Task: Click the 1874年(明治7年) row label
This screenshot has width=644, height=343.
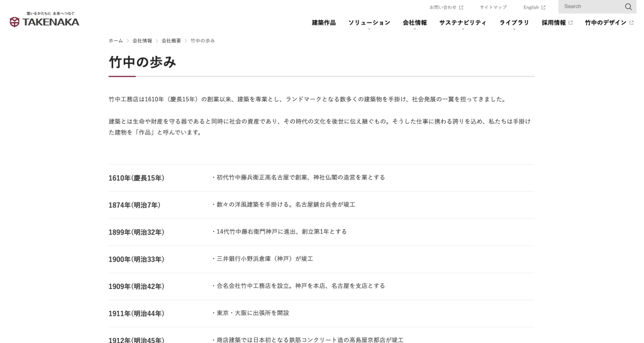Action: [x=135, y=205]
